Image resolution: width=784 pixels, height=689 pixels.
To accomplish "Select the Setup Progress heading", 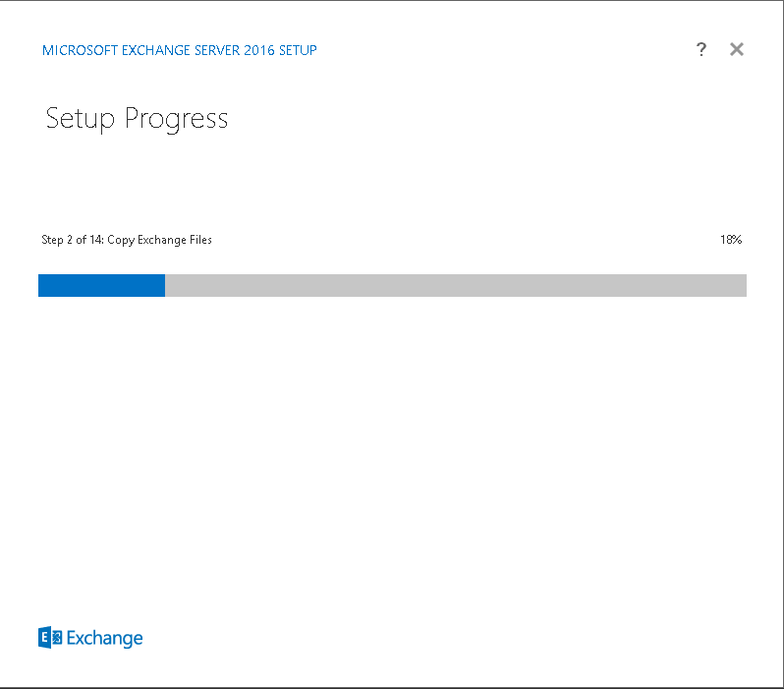I will 137,119.
